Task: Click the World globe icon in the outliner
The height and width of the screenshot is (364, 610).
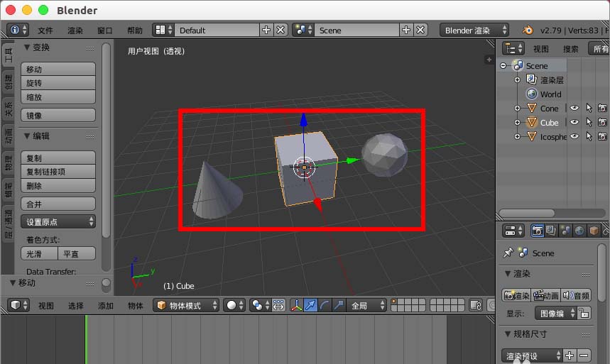Action: click(x=531, y=94)
